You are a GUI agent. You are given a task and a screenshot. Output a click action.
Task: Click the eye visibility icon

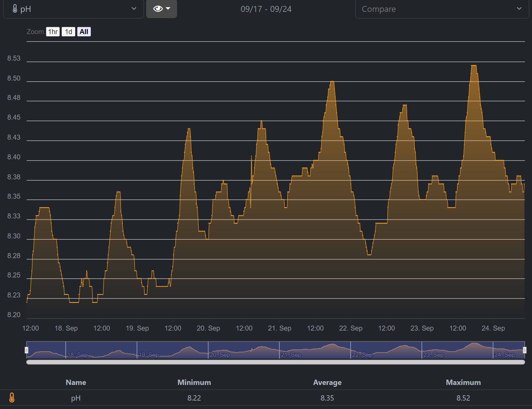(158, 9)
